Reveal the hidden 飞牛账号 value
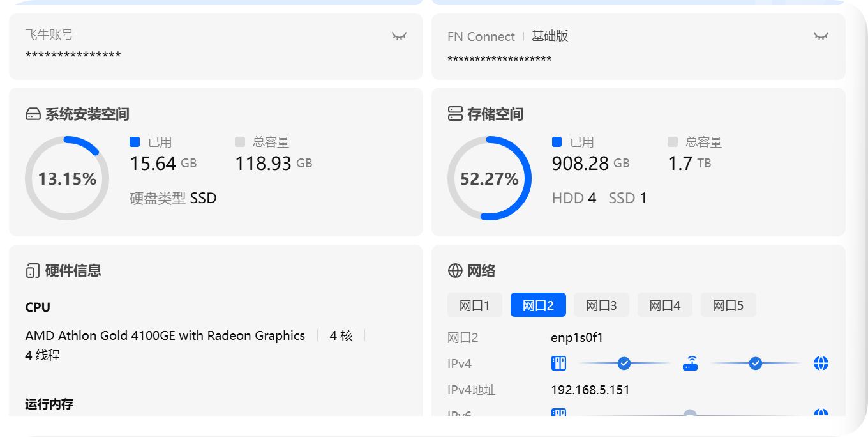Viewport: 868px width, 437px height. 399,36
